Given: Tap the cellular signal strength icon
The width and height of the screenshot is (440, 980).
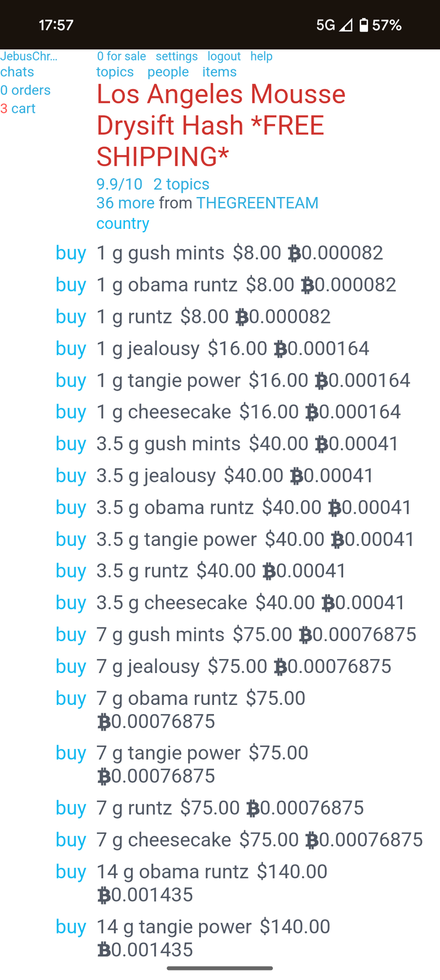Looking at the screenshot, I should (x=345, y=25).
